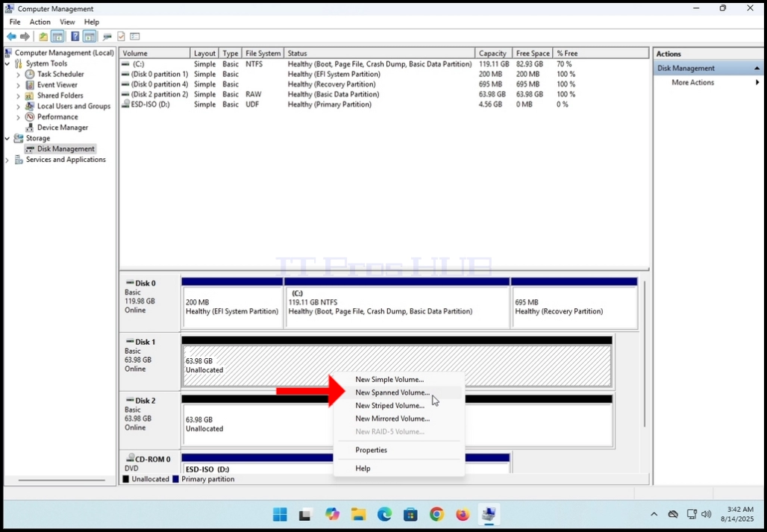Image resolution: width=767 pixels, height=532 pixels.
Task: Launch Microsoft Edge from taskbar
Action: pyautogui.click(x=384, y=514)
